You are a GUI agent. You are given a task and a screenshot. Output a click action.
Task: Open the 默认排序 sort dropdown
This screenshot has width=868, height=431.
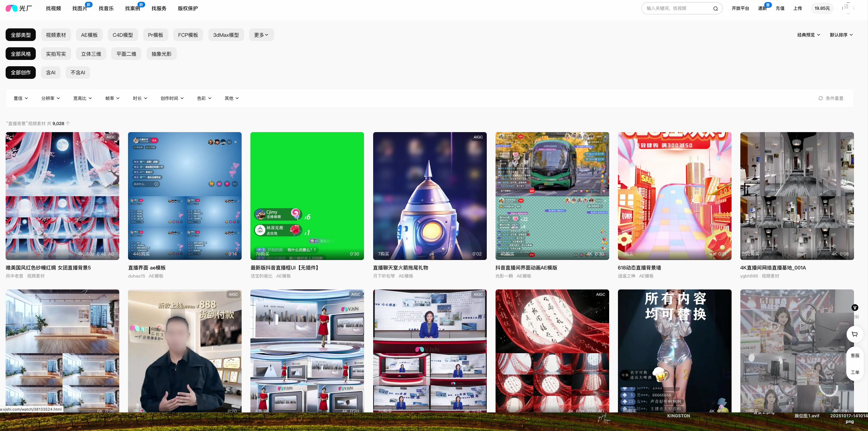(841, 35)
